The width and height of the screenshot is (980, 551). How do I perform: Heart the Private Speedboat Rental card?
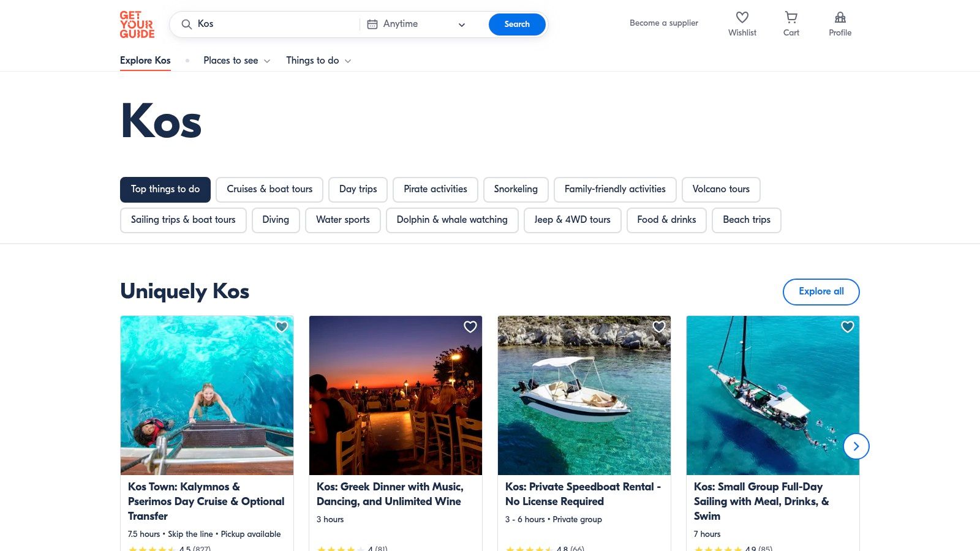(x=659, y=327)
